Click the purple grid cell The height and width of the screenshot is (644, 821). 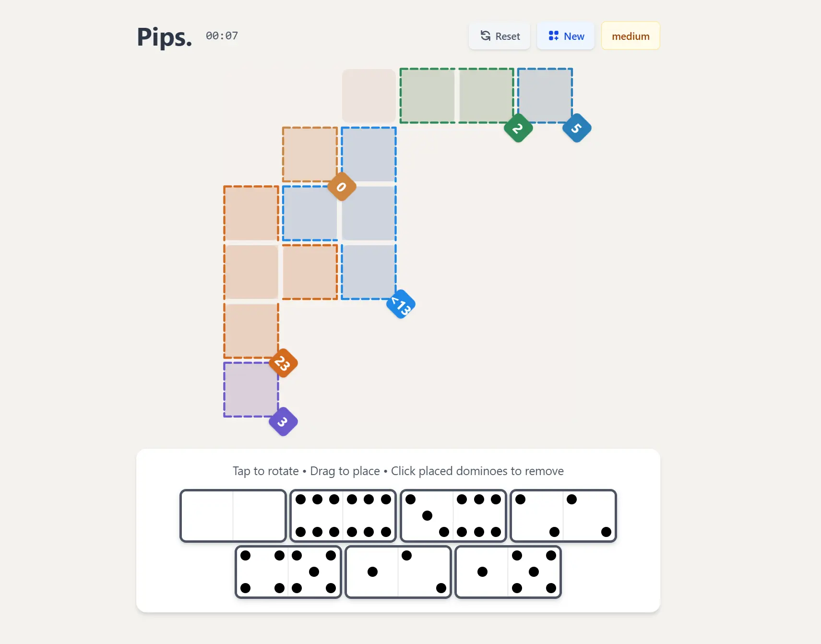(x=250, y=390)
